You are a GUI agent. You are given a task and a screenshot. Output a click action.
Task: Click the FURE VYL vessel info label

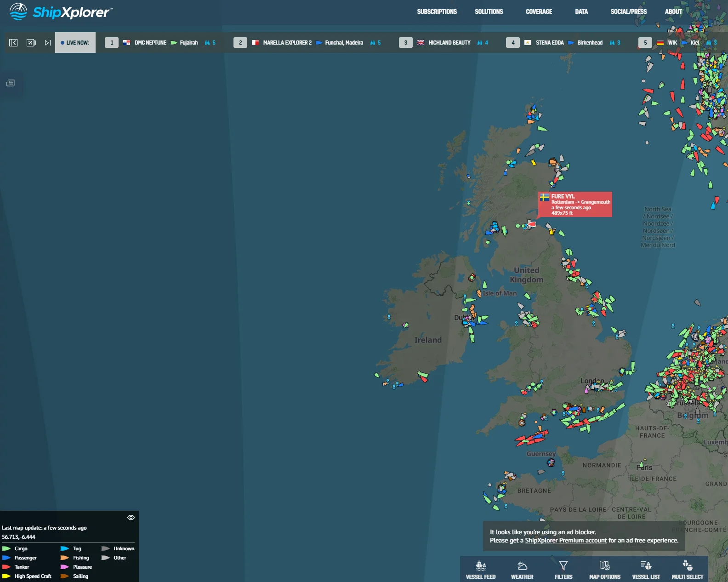[x=575, y=204]
